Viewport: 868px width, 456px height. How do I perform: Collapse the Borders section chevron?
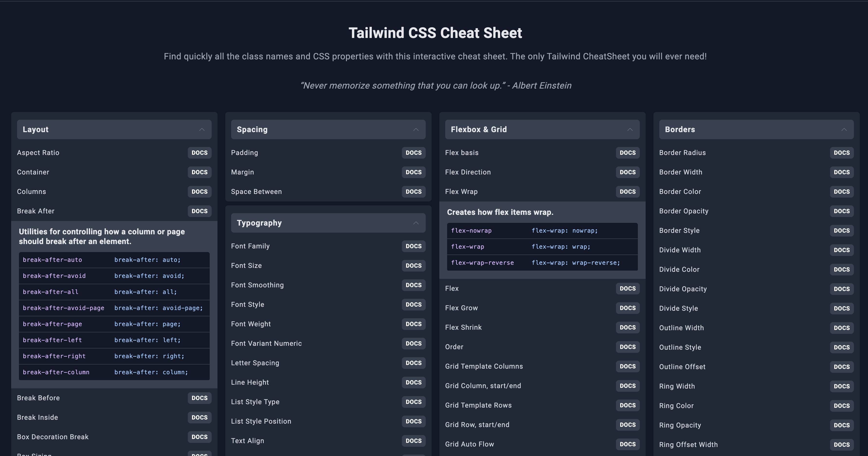[x=844, y=129]
